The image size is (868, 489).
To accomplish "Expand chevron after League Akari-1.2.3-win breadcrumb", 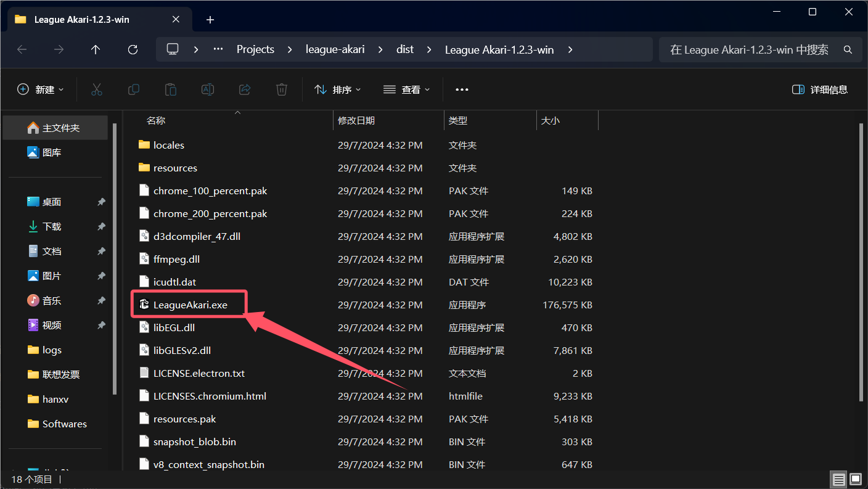I will pyautogui.click(x=570, y=49).
